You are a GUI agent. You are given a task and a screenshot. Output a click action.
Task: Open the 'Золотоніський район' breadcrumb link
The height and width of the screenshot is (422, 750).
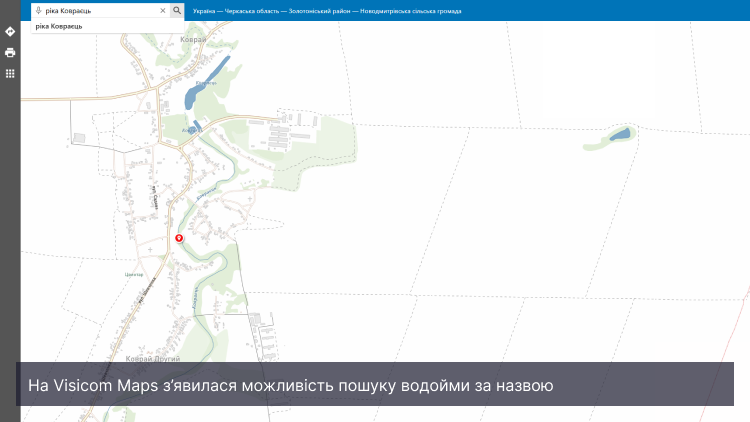320,11
